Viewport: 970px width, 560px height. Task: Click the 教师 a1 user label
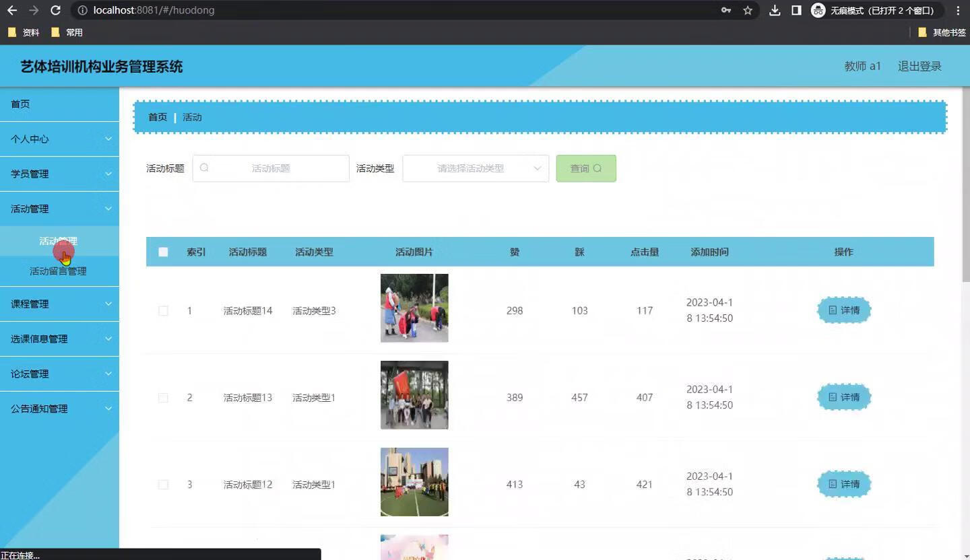863,66
